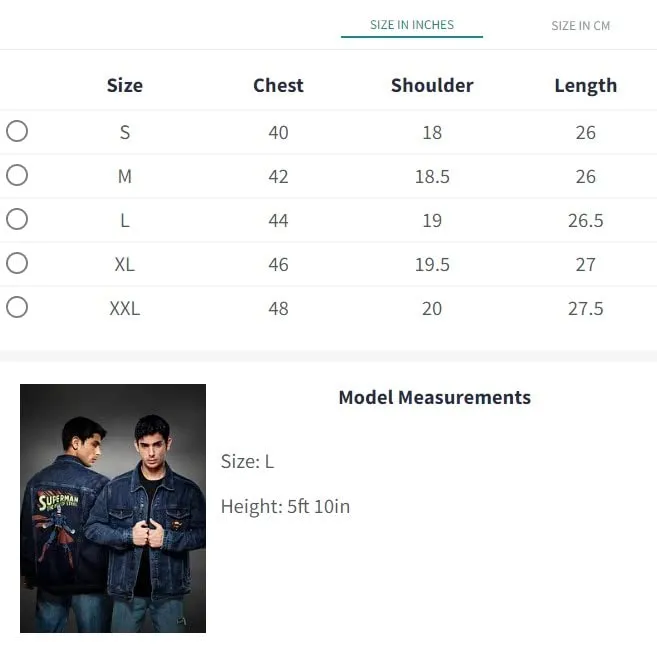Viewport: 657px width, 660px height.
Task: Click the Chest column header
Action: [x=278, y=85]
